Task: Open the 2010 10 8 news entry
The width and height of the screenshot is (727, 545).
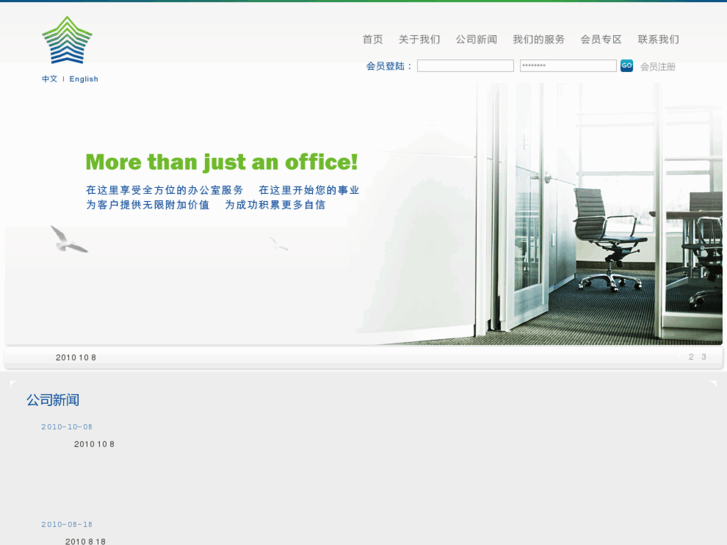Action: pyautogui.click(x=94, y=444)
